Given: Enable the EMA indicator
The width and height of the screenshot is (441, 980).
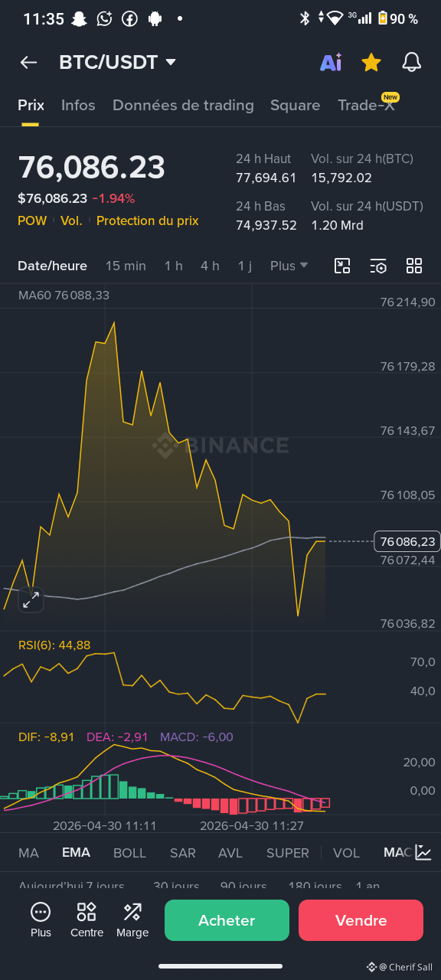Looking at the screenshot, I should pyautogui.click(x=76, y=853).
